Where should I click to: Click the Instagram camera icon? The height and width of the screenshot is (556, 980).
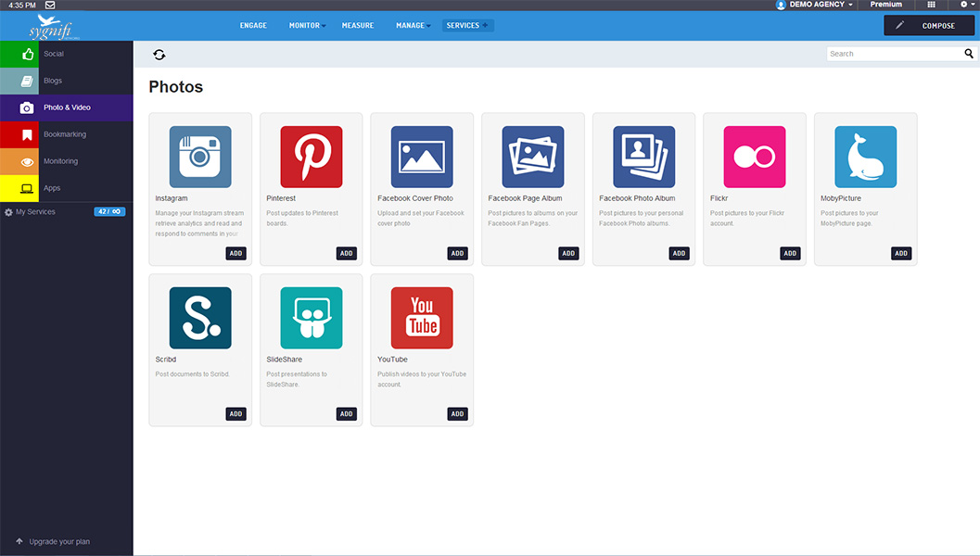click(x=199, y=157)
